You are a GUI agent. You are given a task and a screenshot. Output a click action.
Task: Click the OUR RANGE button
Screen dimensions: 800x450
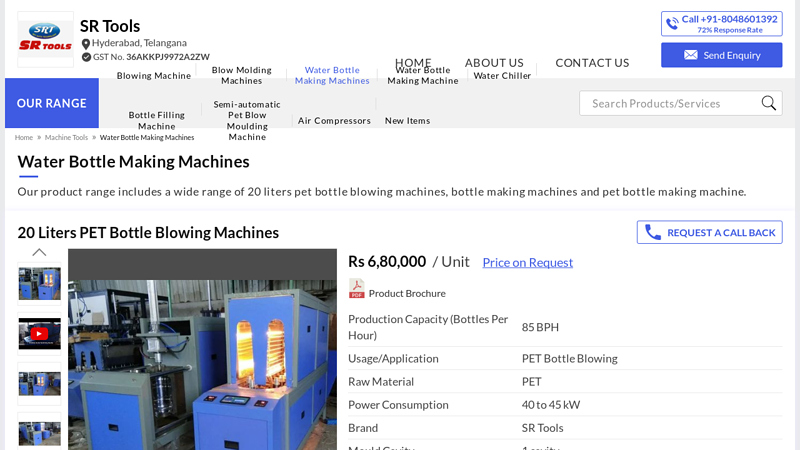click(x=52, y=103)
